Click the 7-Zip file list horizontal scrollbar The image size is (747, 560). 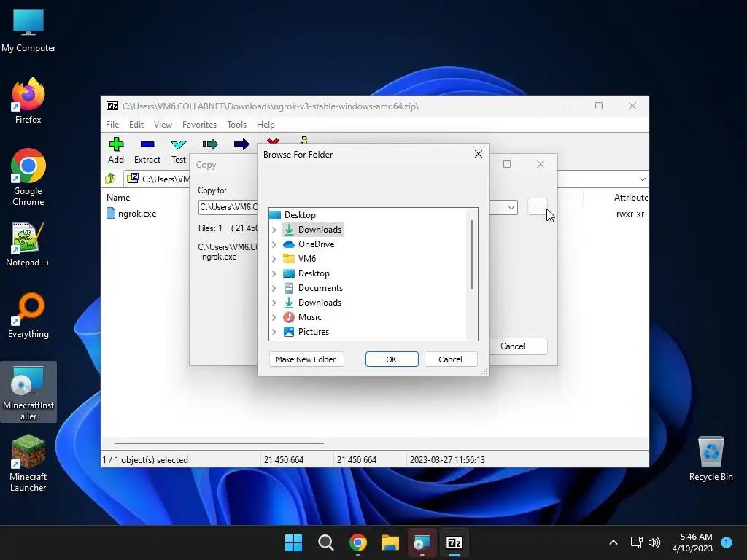coord(219,443)
